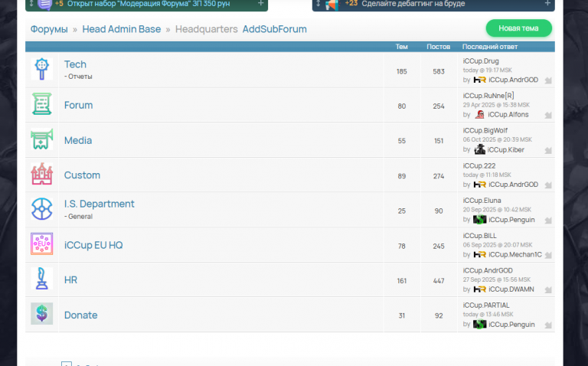Go to last post in iCCup EU HQ row

pyautogui.click(x=548, y=255)
